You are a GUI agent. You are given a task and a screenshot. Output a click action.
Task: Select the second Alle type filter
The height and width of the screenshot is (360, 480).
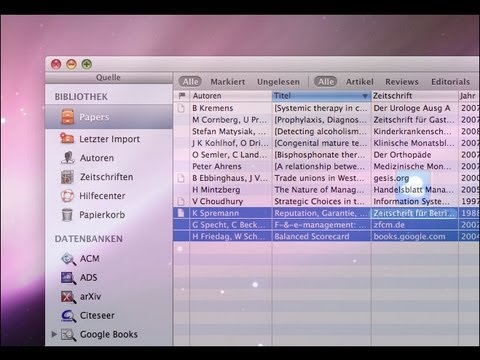pyautogui.click(x=325, y=82)
